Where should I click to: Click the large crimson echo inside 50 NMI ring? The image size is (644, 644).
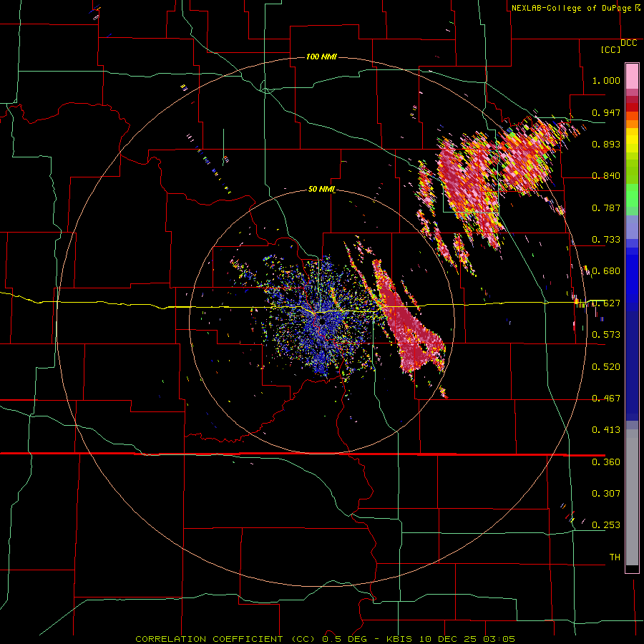click(404, 324)
